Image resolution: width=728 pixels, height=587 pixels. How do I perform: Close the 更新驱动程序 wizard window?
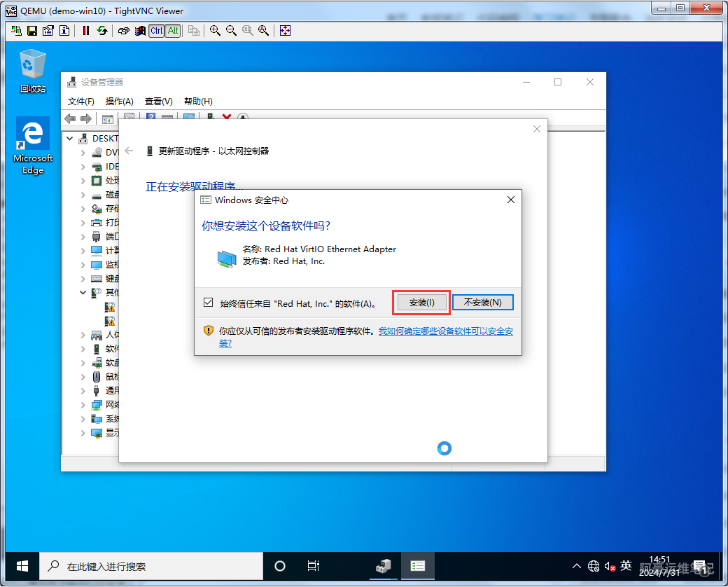tap(537, 129)
